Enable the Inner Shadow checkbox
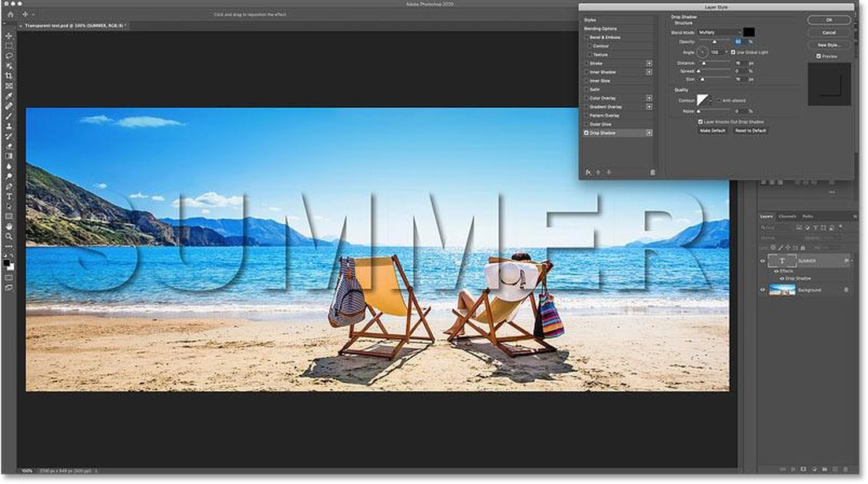 tap(586, 72)
